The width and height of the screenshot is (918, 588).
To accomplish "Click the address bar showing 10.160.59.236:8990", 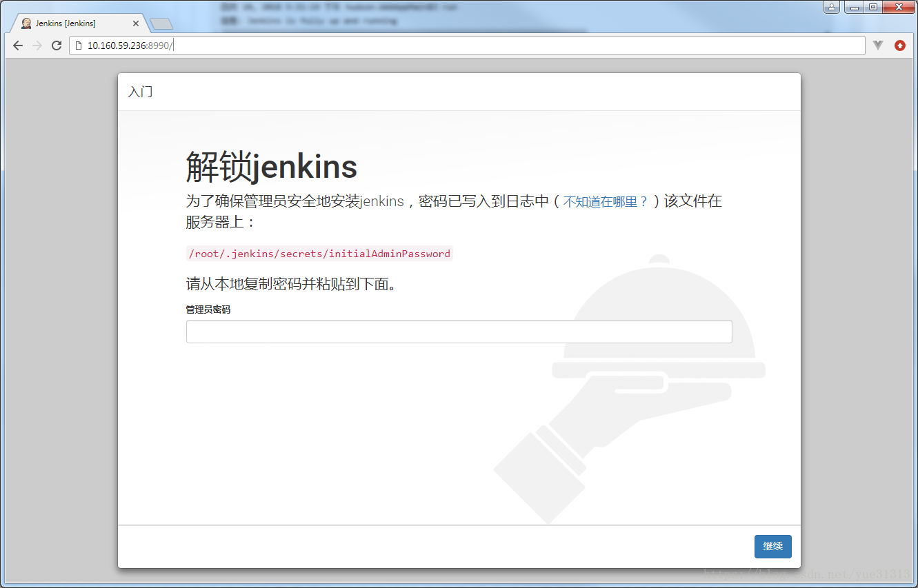I will 466,45.
